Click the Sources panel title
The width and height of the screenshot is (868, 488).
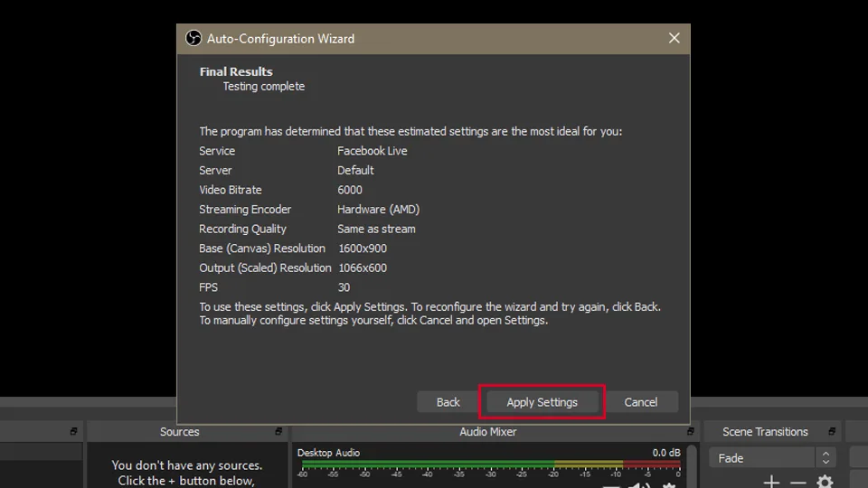tap(179, 432)
